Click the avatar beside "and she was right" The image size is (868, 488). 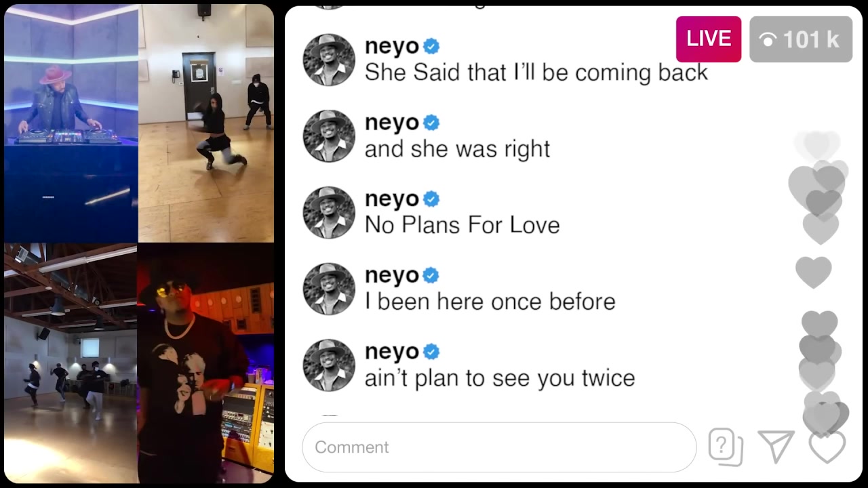tap(329, 136)
